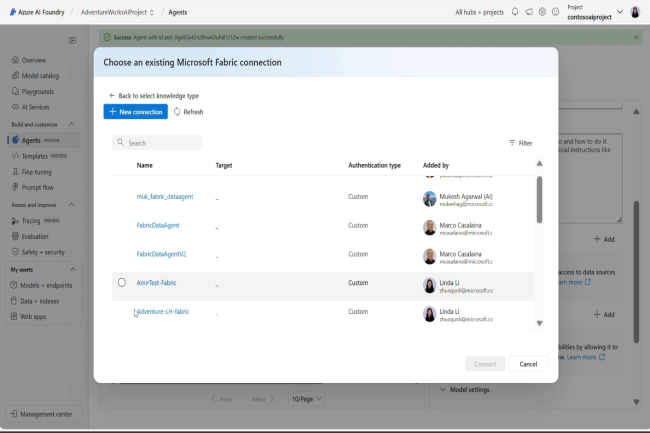This screenshot has width=650, height=433.
Task: Click the Connect button
Action: click(x=485, y=364)
